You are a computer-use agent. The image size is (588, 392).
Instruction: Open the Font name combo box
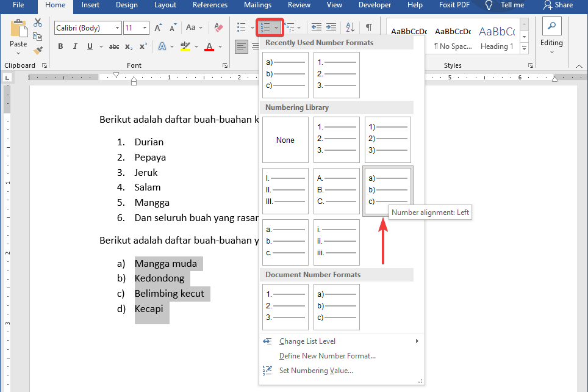(88, 28)
